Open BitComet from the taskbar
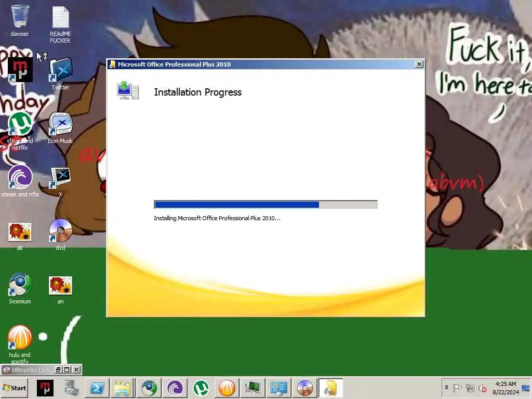The width and height of the screenshot is (532, 399). click(227, 388)
